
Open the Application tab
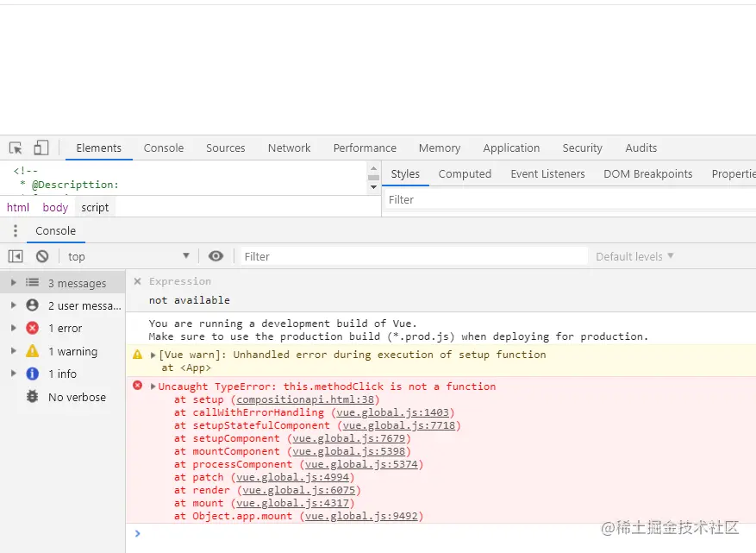(x=511, y=148)
